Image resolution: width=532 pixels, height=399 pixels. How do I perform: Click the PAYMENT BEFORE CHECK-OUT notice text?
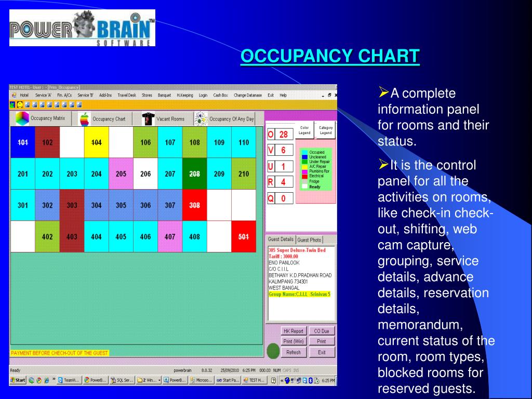click(x=59, y=353)
